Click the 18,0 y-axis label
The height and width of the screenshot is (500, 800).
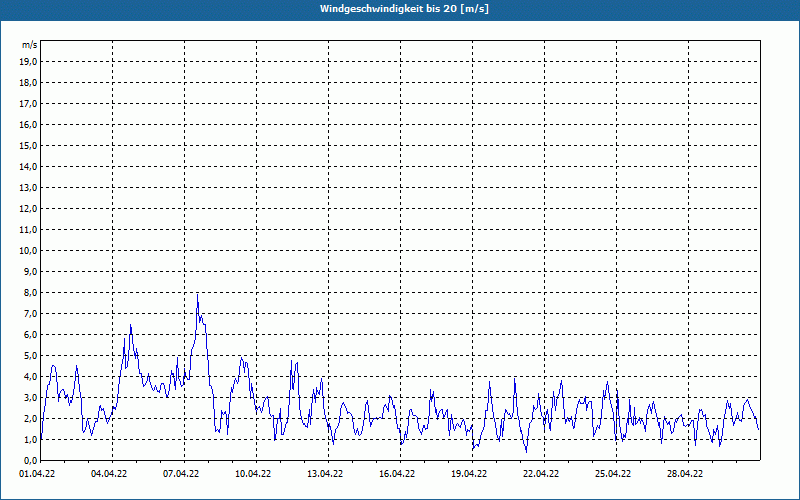(28, 83)
